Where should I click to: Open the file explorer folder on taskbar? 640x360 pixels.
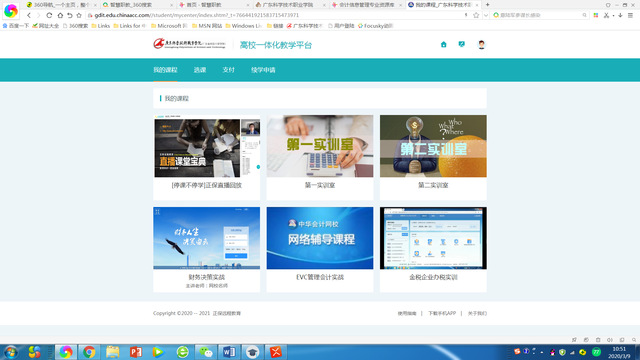pos(112,352)
